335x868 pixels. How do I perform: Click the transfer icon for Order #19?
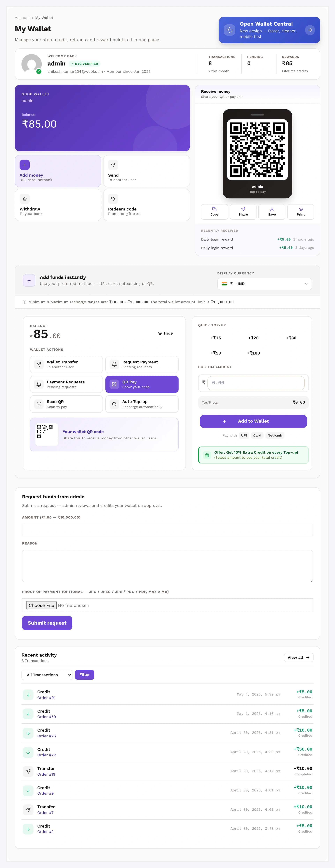pos(28,771)
